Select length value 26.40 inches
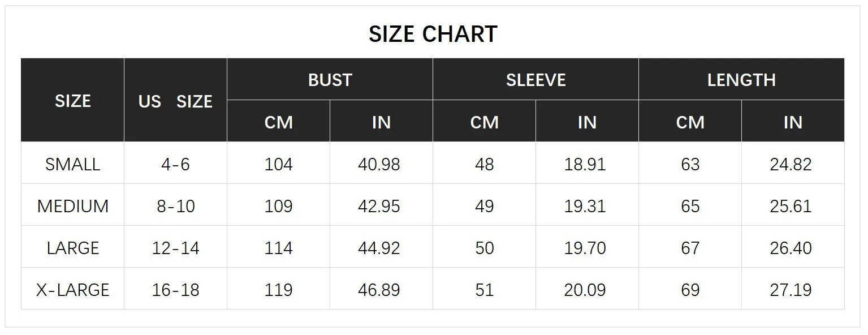Viewport: 868px width, 335px height. (x=791, y=248)
